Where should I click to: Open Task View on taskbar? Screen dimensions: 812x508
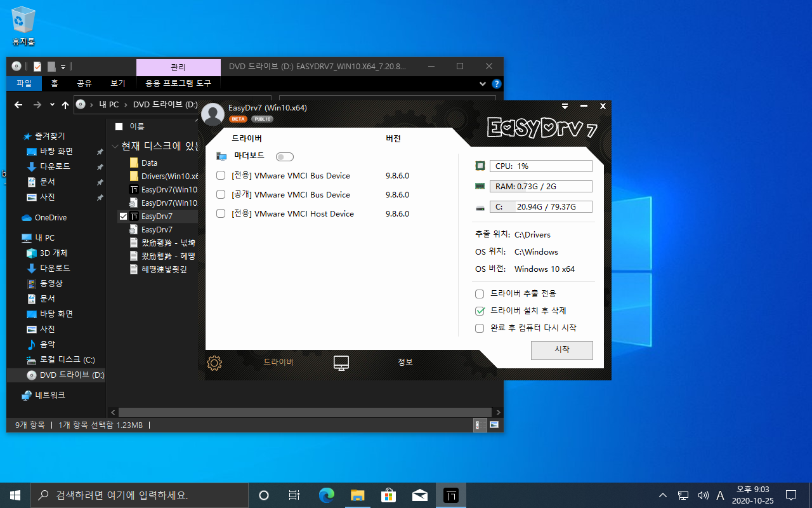pos(294,495)
